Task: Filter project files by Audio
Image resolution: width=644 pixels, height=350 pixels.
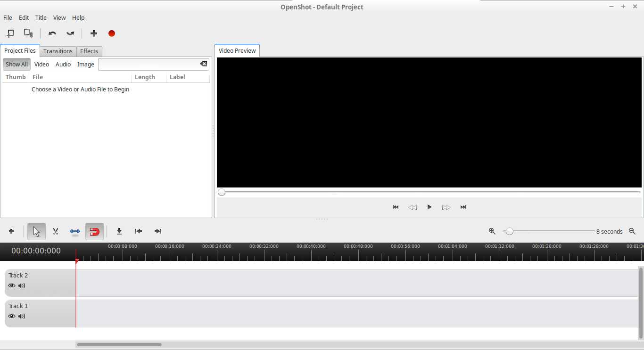Action: [x=63, y=64]
